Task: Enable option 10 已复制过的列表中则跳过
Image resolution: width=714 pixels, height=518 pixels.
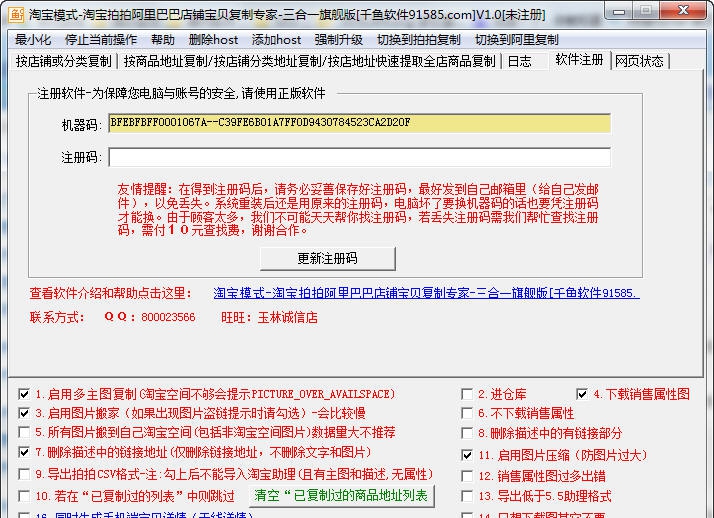Action: (24, 496)
